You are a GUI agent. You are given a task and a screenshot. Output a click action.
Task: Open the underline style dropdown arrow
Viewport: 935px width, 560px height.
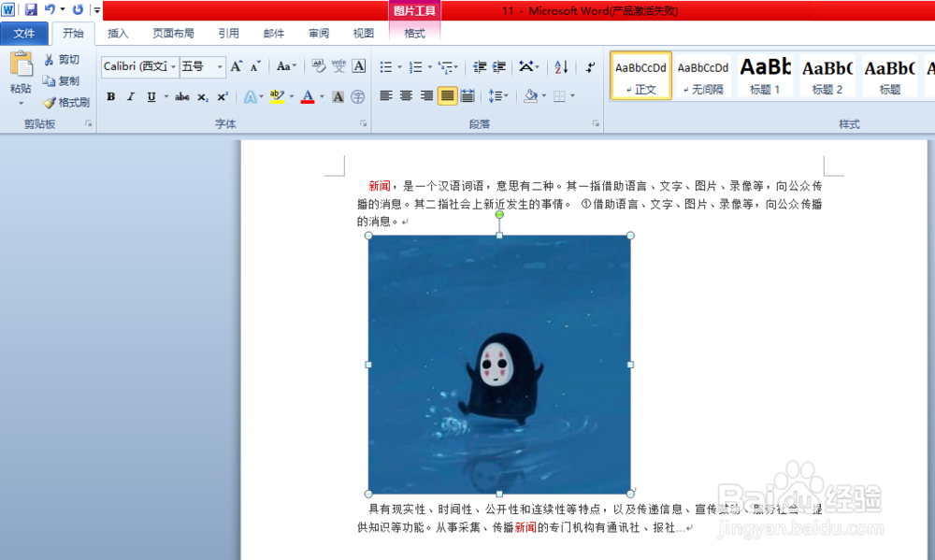coord(165,96)
